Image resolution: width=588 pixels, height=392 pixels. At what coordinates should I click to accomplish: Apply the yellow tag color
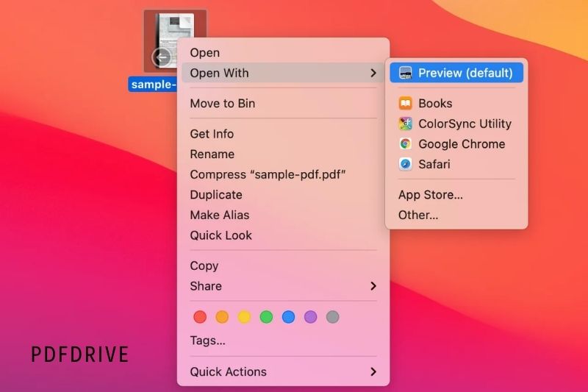click(x=244, y=317)
